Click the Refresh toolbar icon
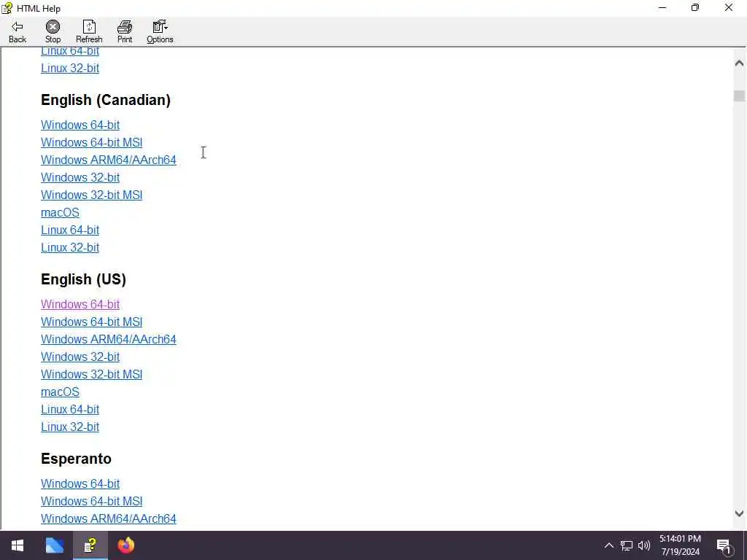747x560 pixels. tap(89, 32)
